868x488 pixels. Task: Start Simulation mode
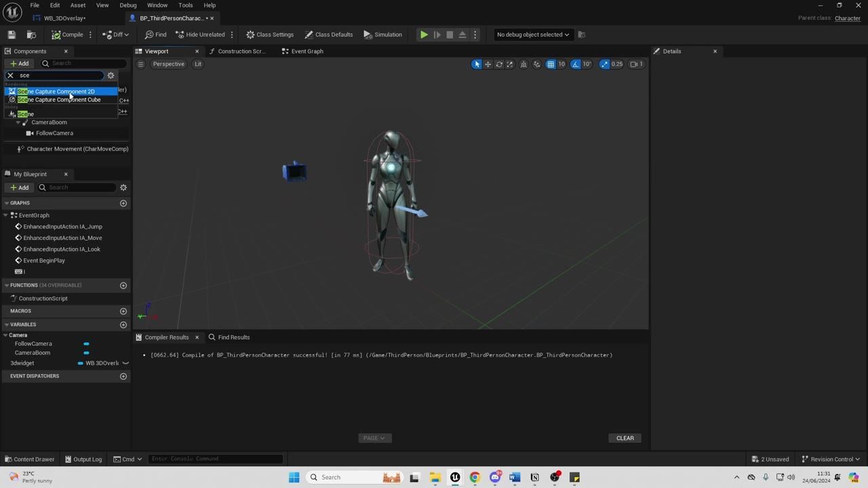coord(382,35)
